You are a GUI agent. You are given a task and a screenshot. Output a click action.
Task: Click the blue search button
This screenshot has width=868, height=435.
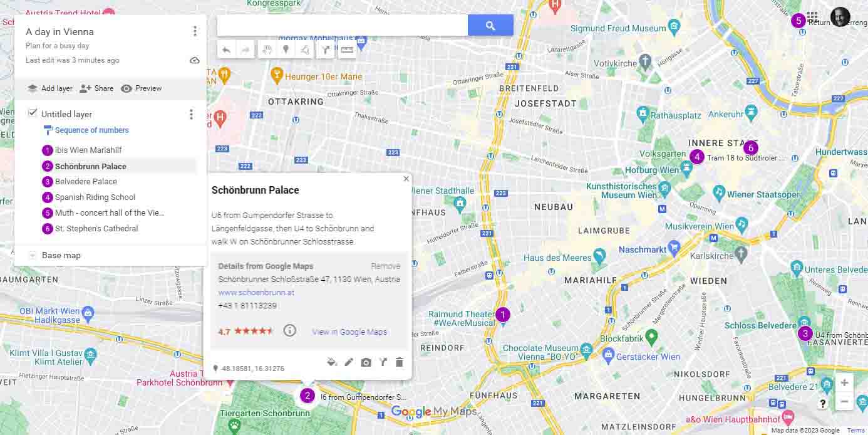click(x=490, y=26)
